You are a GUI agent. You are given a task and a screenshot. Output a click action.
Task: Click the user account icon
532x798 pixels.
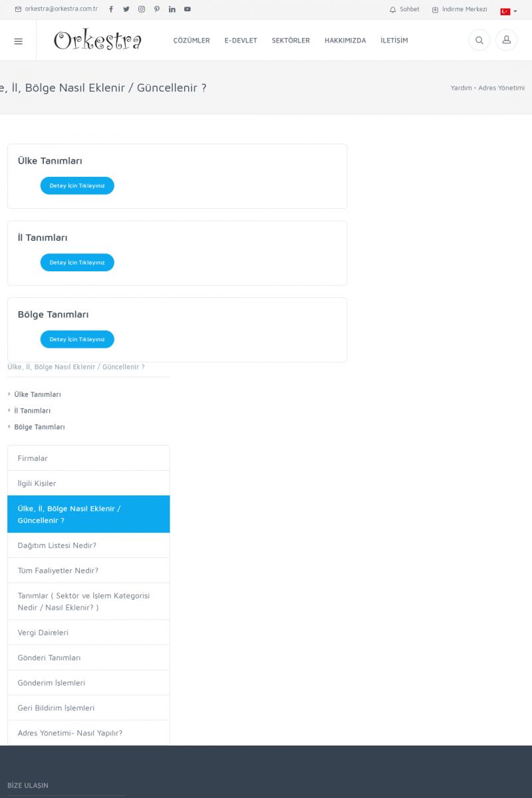coord(506,41)
